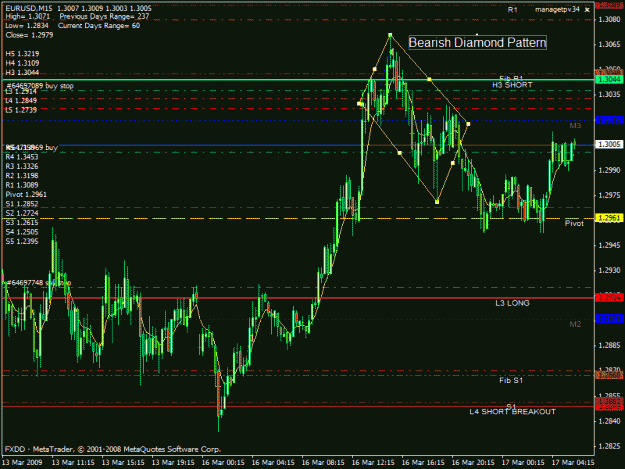The image size is (625, 469).
Task: Click the 'Pivot 1.2961' list label
Action: [x=26, y=194]
